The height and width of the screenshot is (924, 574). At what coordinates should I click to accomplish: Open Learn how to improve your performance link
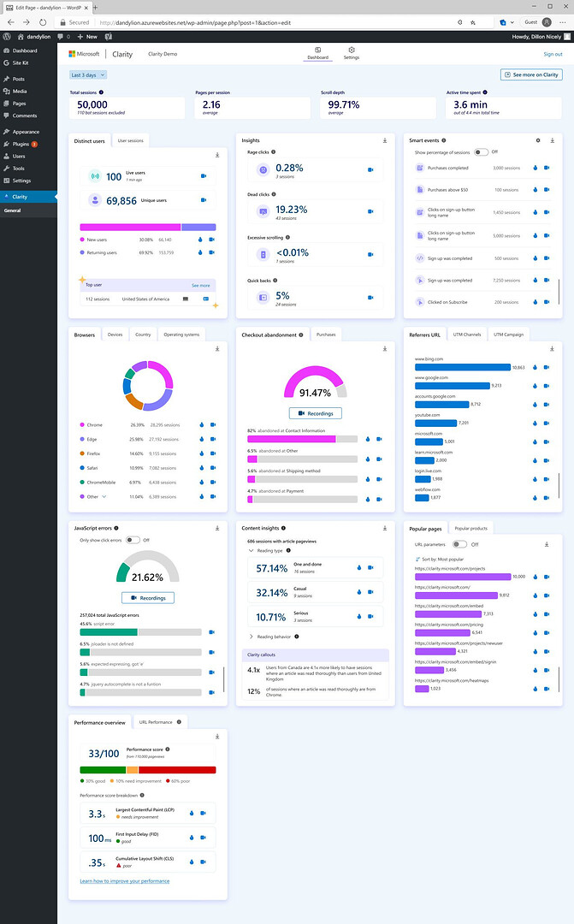pos(124,880)
